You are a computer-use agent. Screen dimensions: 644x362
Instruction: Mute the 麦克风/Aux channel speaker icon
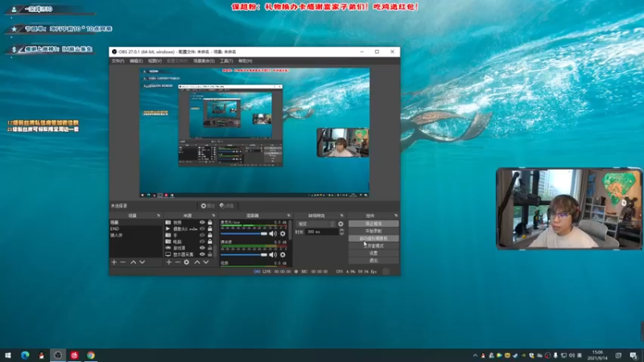point(273,233)
